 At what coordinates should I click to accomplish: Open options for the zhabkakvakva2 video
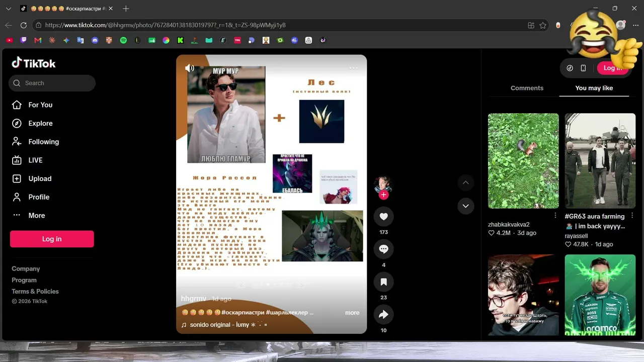pyautogui.click(x=555, y=215)
